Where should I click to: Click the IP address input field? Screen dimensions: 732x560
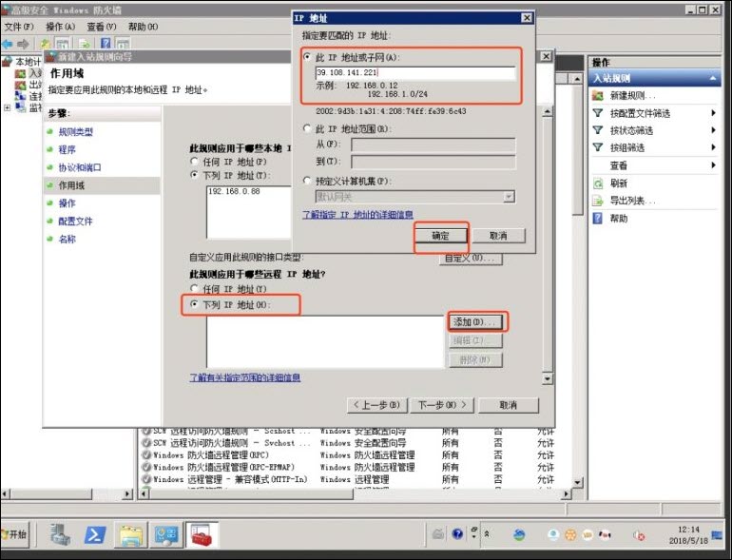point(414,73)
